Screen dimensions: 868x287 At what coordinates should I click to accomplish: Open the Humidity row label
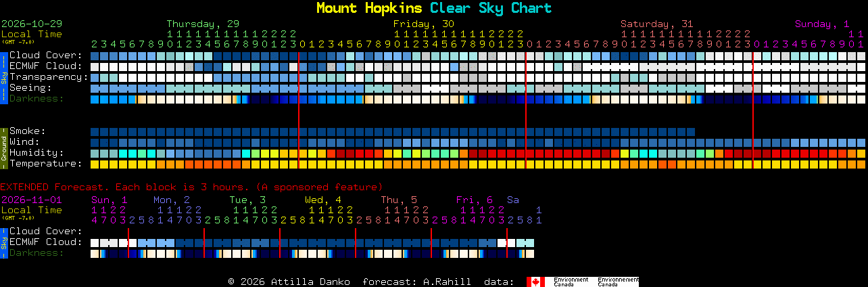click(x=37, y=153)
